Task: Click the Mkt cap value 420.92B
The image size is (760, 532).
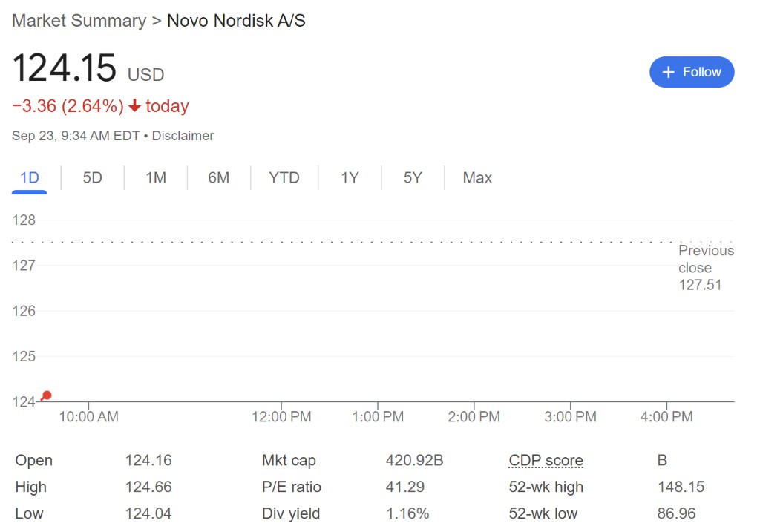Action: coord(414,461)
